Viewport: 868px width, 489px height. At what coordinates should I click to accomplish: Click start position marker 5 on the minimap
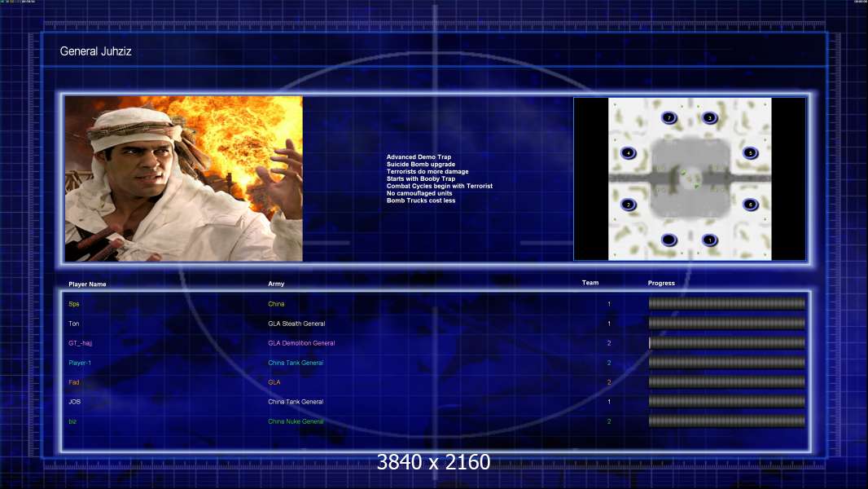(x=751, y=153)
